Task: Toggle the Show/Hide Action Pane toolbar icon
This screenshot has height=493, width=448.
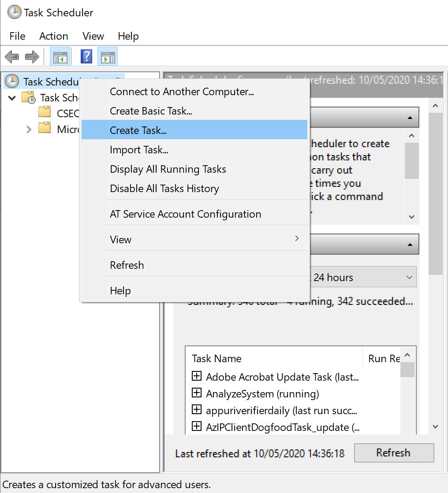Action: coord(107,56)
